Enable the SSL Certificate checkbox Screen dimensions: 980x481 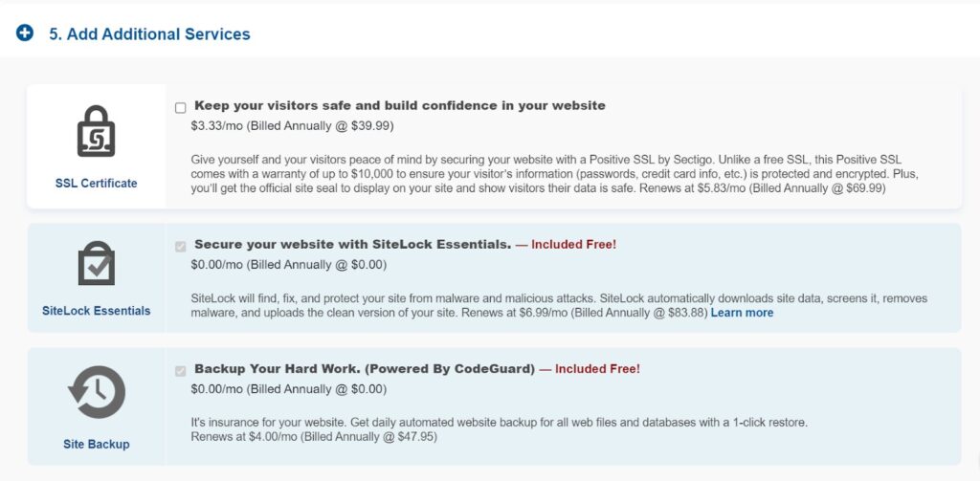click(x=181, y=107)
